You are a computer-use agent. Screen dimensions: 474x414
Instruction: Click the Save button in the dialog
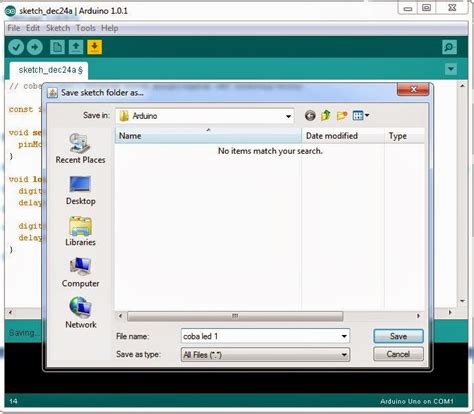pos(398,336)
